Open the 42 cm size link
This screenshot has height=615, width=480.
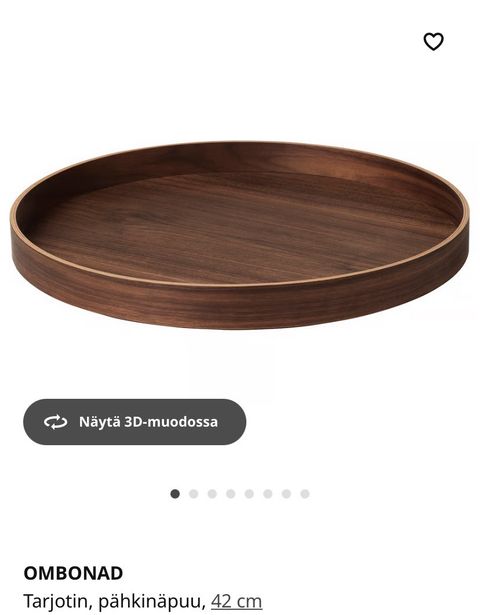(x=236, y=601)
